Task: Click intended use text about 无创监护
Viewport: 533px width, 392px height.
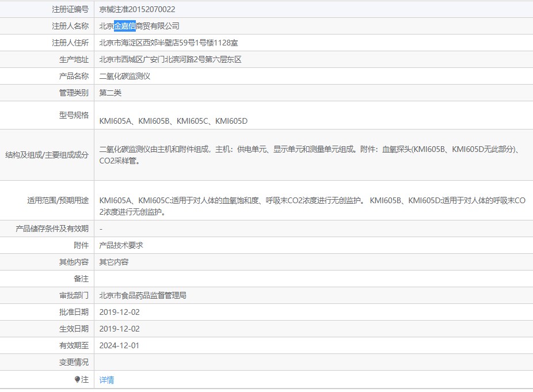Action: pyautogui.click(x=312, y=206)
